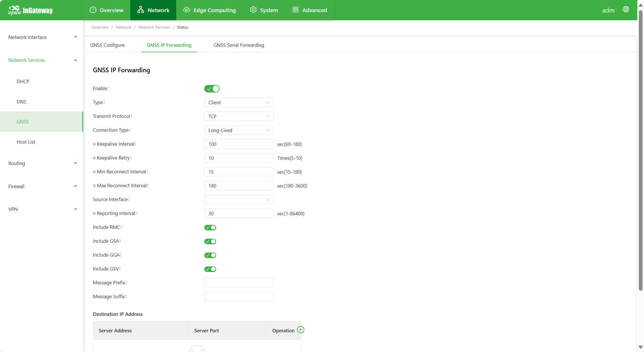Viewport: 644px width, 352px height.
Task: Click the Edge Computing cloud icon
Action: [x=187, y=10]
